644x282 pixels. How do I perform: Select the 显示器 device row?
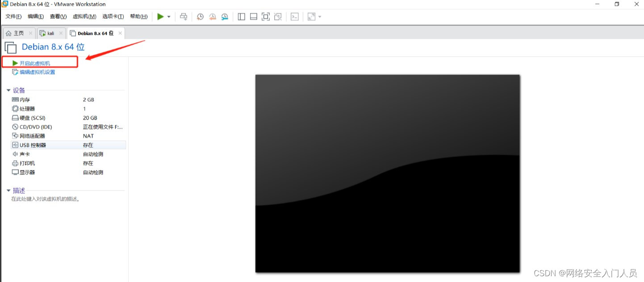(x=68, y=172)
